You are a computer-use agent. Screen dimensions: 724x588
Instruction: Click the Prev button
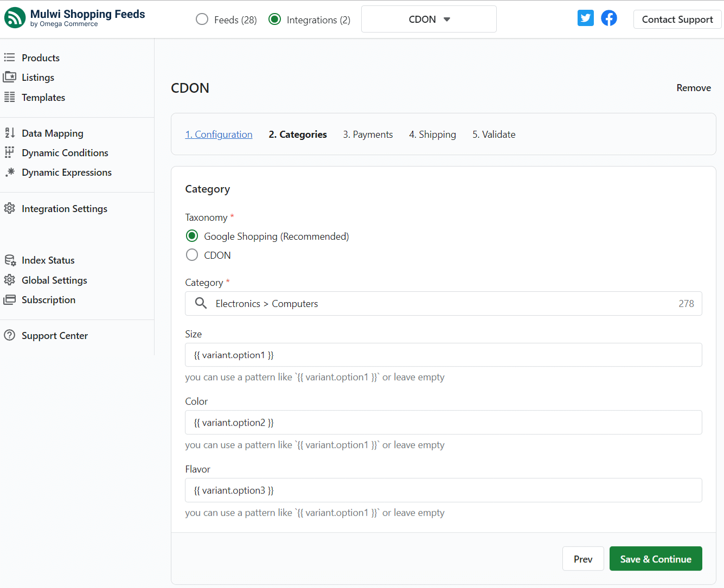583,559
